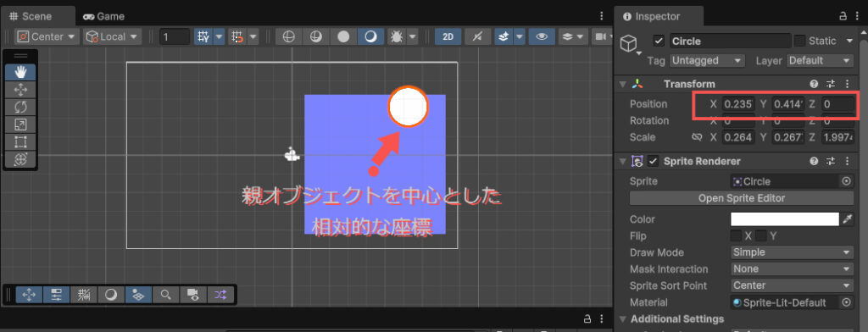Open Inspector panel more options menu
Image resolution: width=868 pixels, height=332 pixels.
[x=858, y=17]
